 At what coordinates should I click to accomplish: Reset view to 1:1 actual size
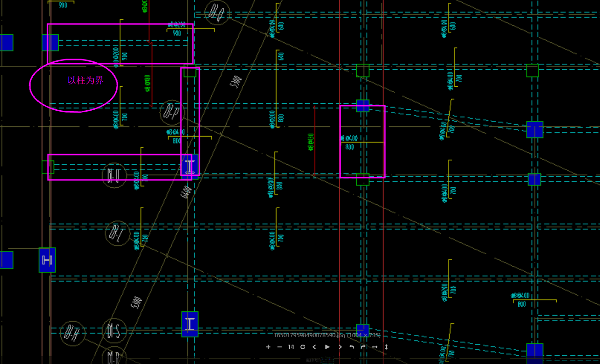point(291,347)
